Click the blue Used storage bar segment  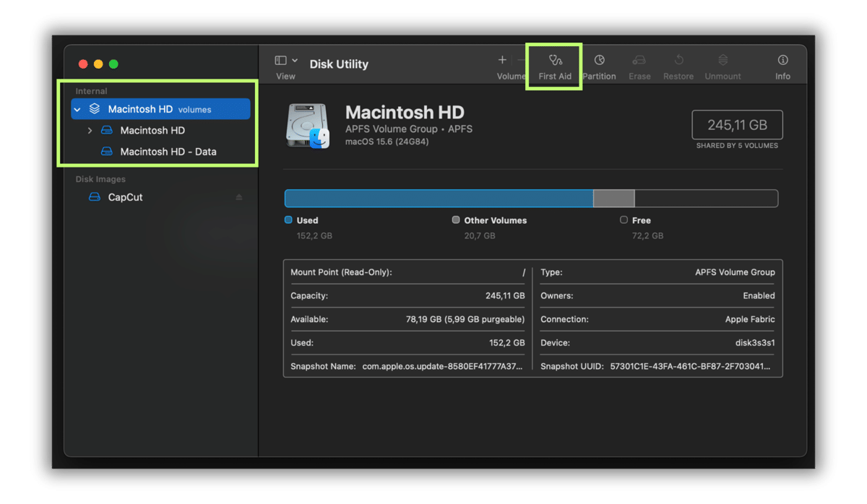tap(438, 199)
